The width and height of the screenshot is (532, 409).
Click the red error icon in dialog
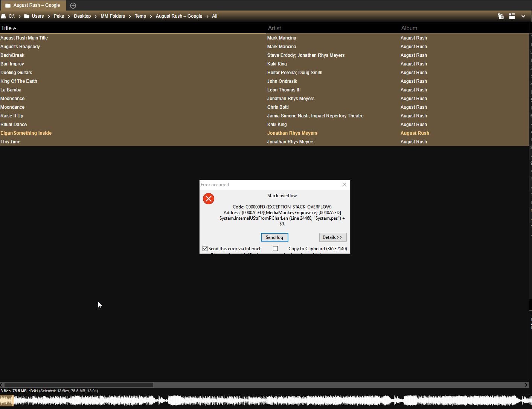(x=209, y=199)
